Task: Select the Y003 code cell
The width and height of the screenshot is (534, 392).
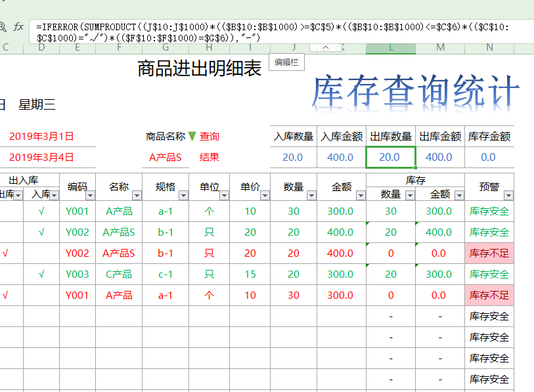Action: tap(78, 274)
